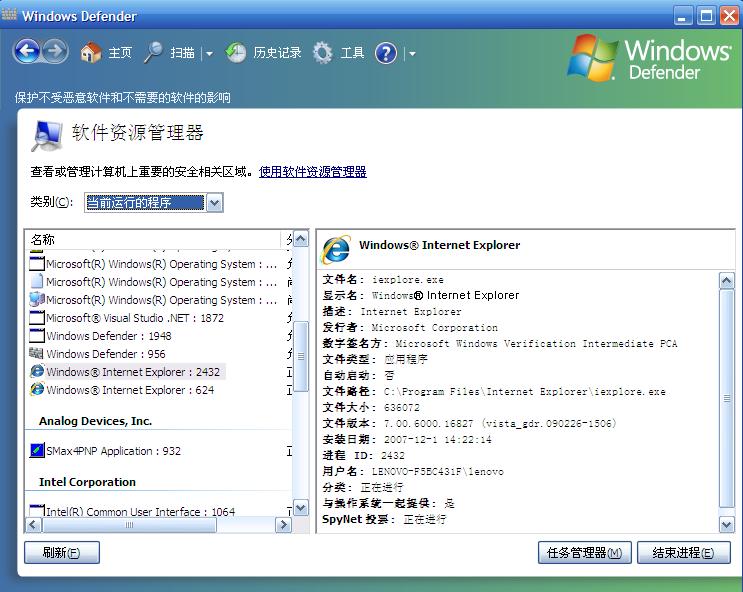Click the Forward arrow navigation button
This screenshot has width=743, height=592.
55,52
